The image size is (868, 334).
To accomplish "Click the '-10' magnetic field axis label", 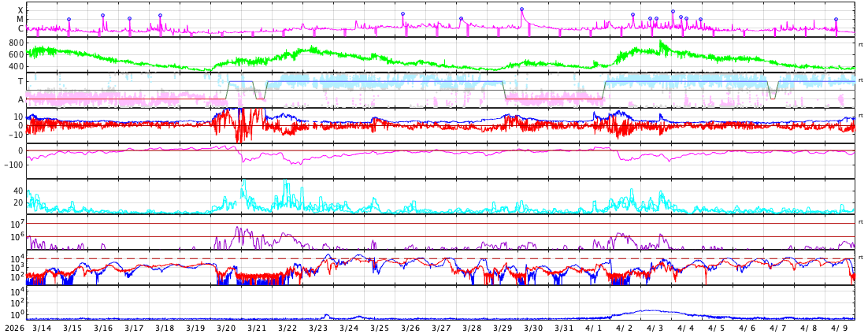I will click(x=14, y=135).
